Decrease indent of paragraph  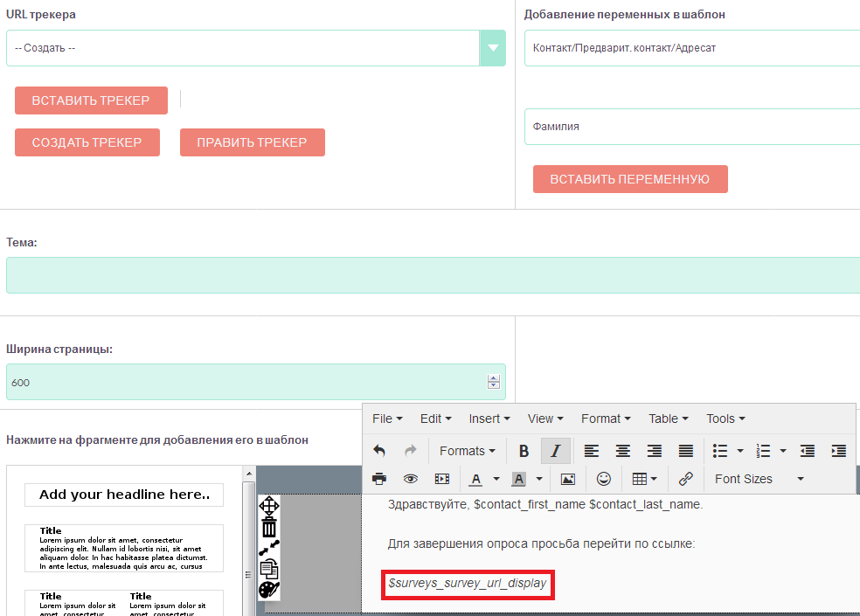808,451
